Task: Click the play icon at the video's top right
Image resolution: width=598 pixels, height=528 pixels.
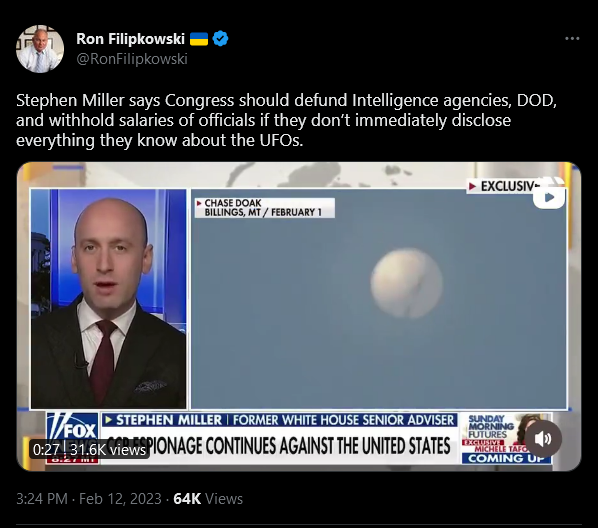Action: pyautogui.click(x=549, y=197)
